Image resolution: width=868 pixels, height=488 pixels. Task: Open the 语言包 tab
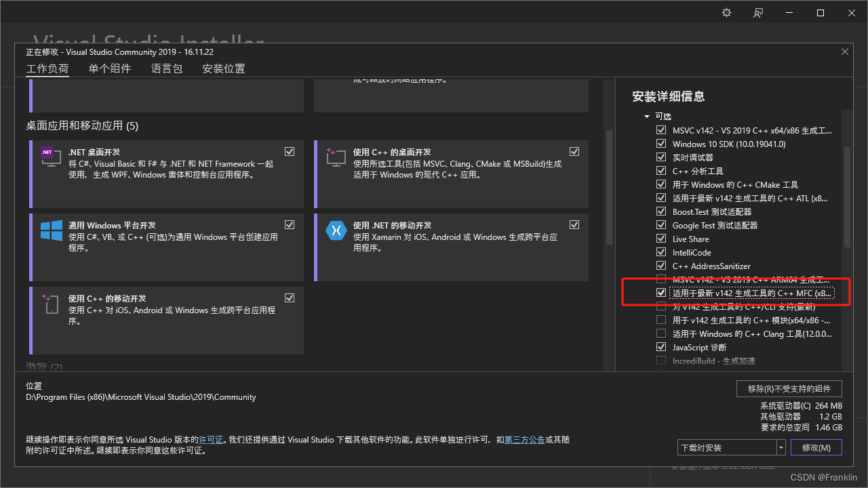pos(167,68)
